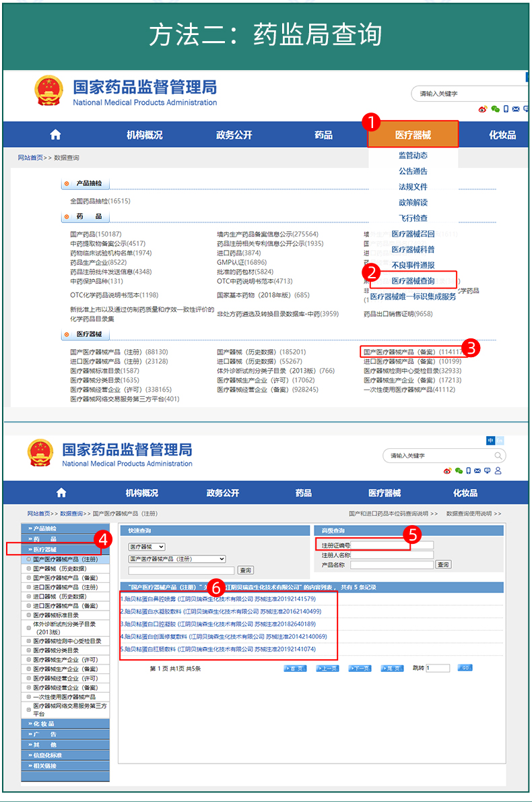532x802 pixels.
Task: Choose 医疗器械查询 from the dropdown menu
Action: click(413, 281)
